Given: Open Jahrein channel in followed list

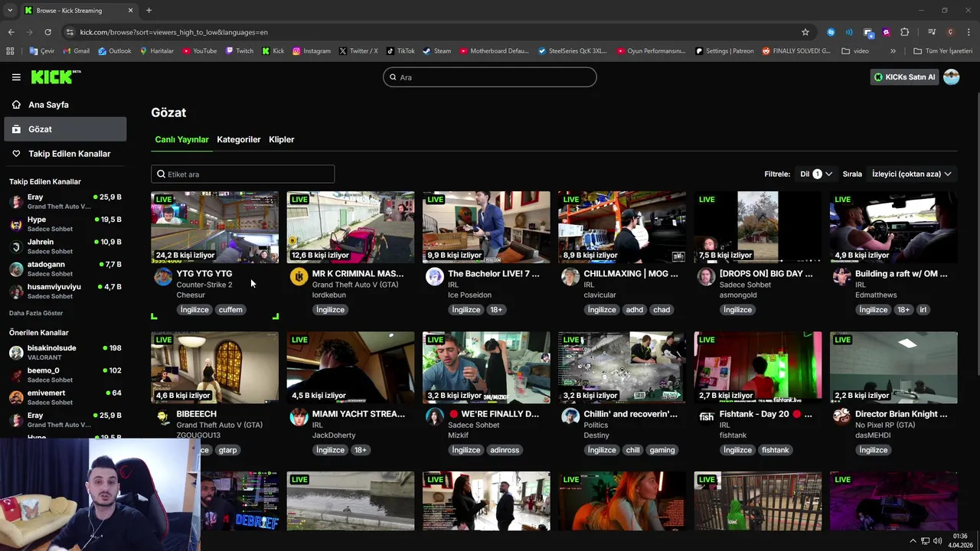Looking at the screenshot, I should (65, 246).
